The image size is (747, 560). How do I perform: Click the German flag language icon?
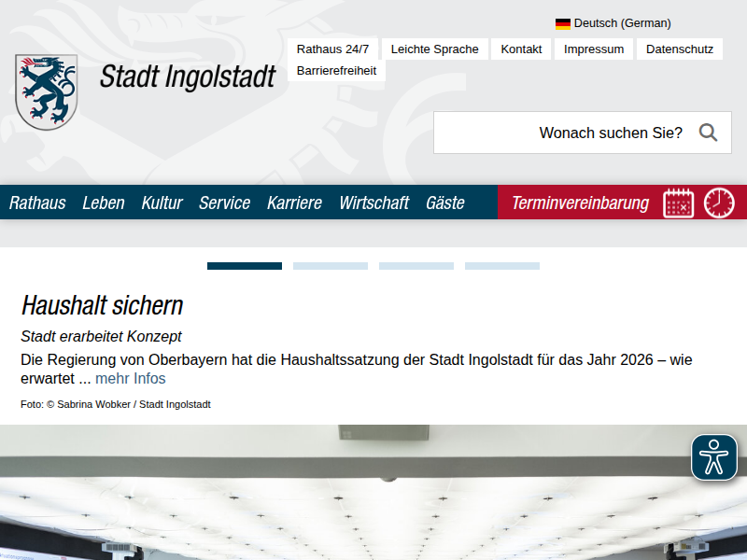[x=563, y=23]
